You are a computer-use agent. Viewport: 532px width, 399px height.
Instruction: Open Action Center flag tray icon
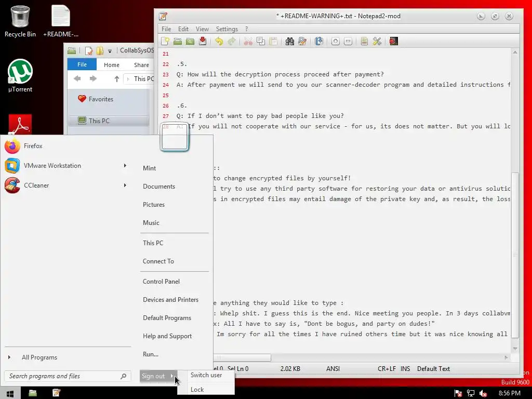pos(458,394)
